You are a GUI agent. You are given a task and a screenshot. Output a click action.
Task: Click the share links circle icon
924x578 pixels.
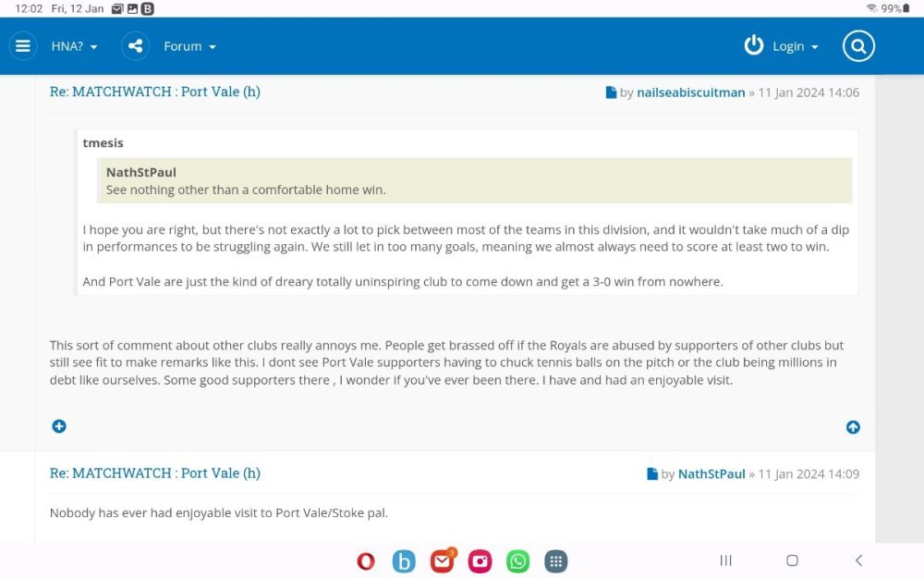[x=136, y=46]
